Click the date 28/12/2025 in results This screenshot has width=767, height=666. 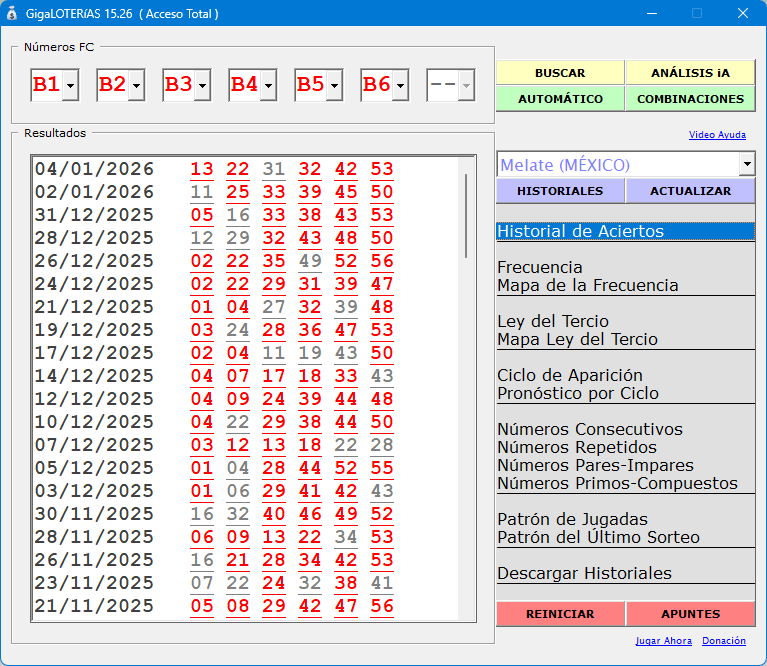coord(94,238)
